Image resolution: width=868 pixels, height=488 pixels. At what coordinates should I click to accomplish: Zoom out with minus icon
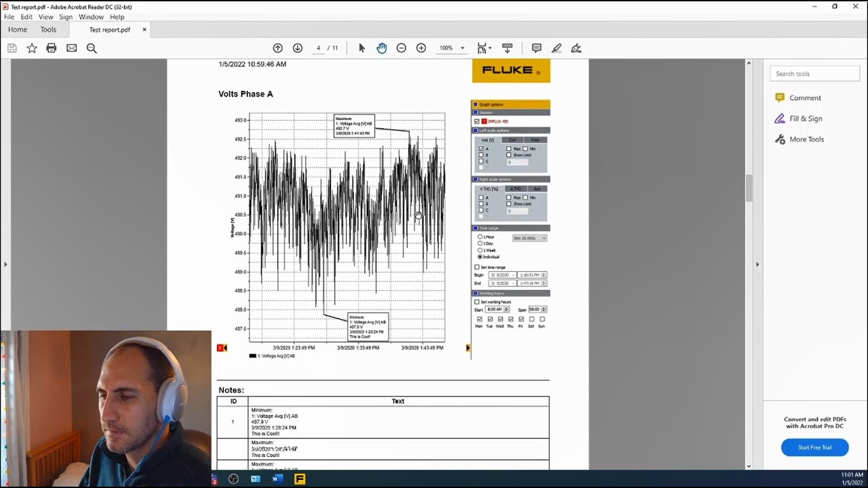(401, 48)
